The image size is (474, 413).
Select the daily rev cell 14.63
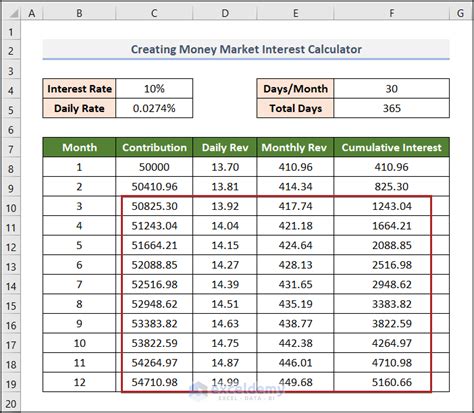click(225, 324)
